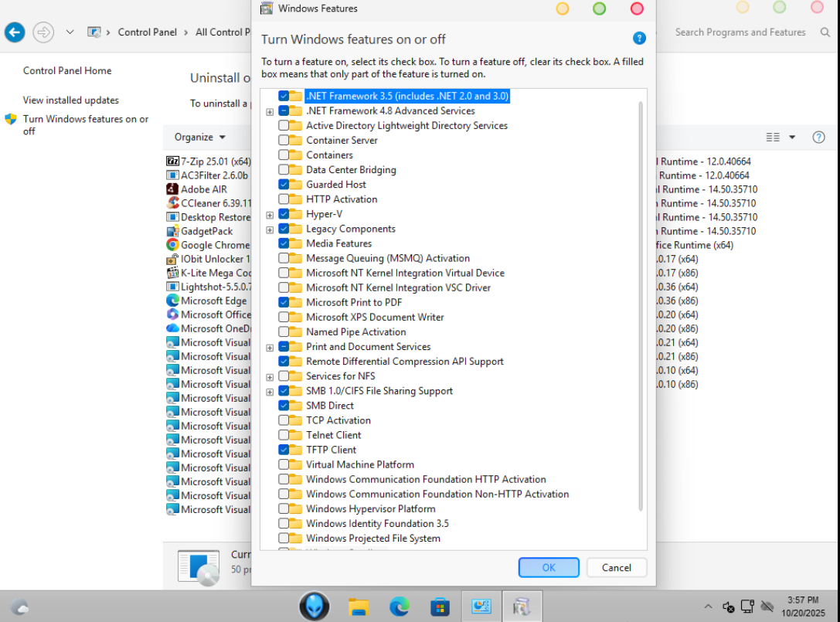This screenshot has width=840, height=622.
Task: Select the Google Chrome icon in program list
Action: pos(172,245)
